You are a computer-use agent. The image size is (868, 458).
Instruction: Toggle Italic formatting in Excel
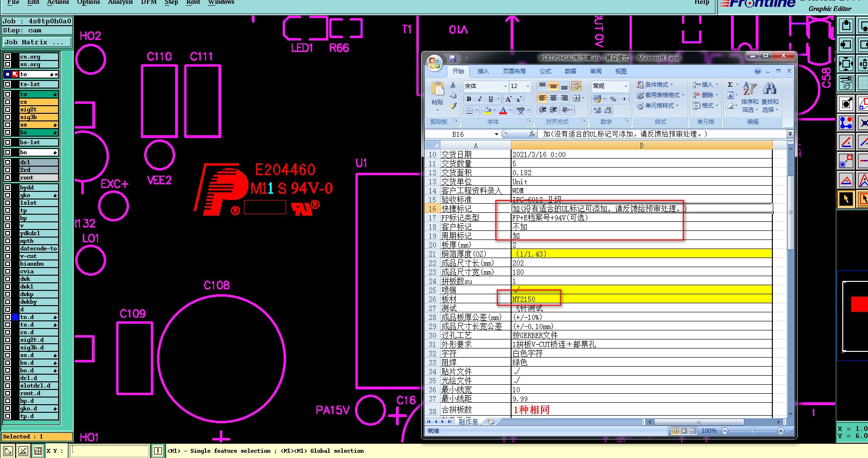480,99
